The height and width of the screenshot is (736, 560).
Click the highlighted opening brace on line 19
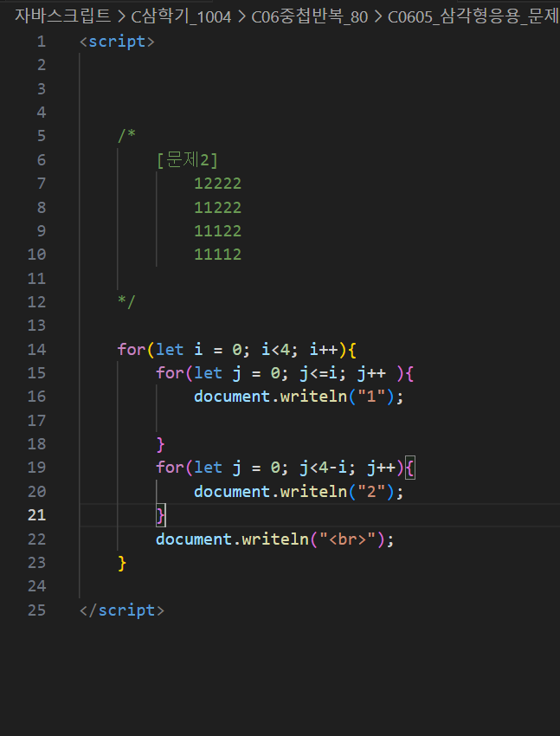[410, 468]
